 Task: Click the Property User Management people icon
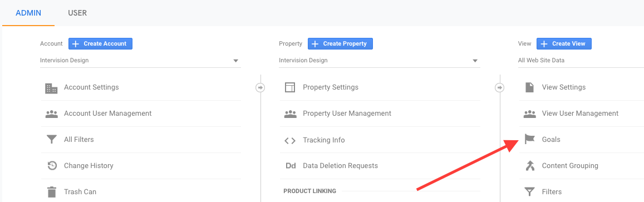coord(291,114)
